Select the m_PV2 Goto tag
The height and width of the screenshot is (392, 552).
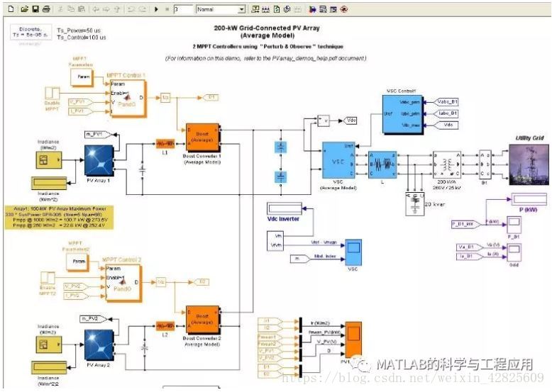(93, 319)
